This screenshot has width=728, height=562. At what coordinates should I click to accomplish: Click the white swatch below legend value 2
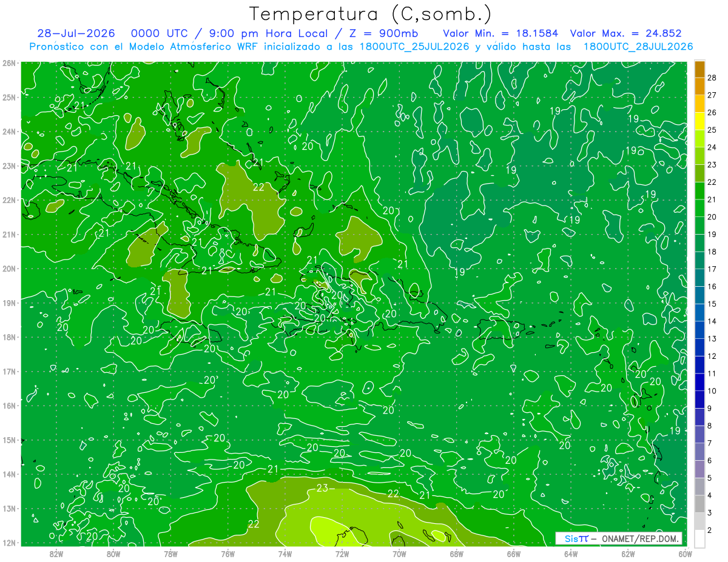point(699,538)
